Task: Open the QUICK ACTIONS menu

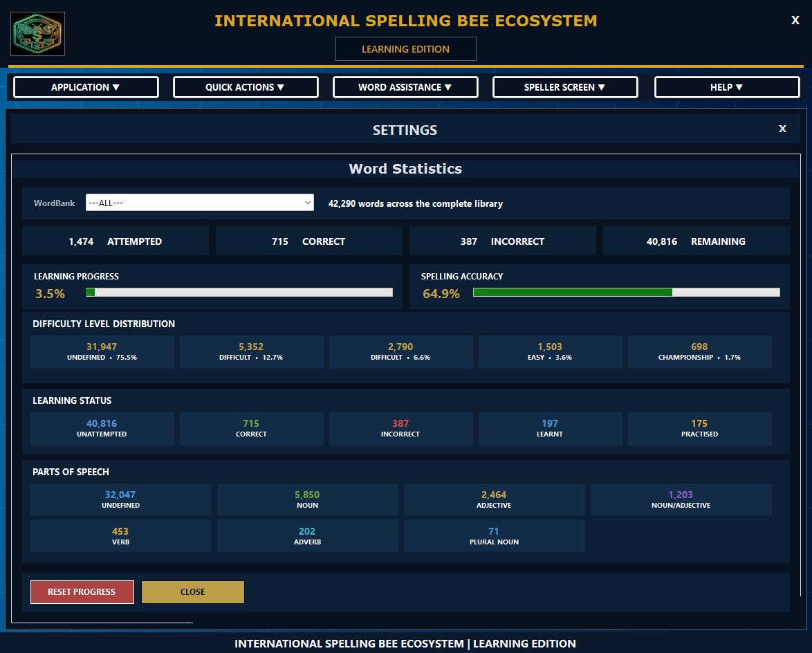Action: click(246, 87)
